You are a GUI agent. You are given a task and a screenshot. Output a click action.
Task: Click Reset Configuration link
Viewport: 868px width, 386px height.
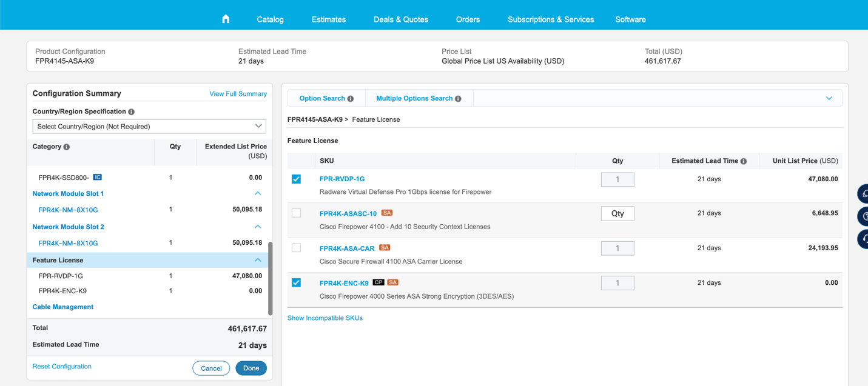tap(62, 367)
